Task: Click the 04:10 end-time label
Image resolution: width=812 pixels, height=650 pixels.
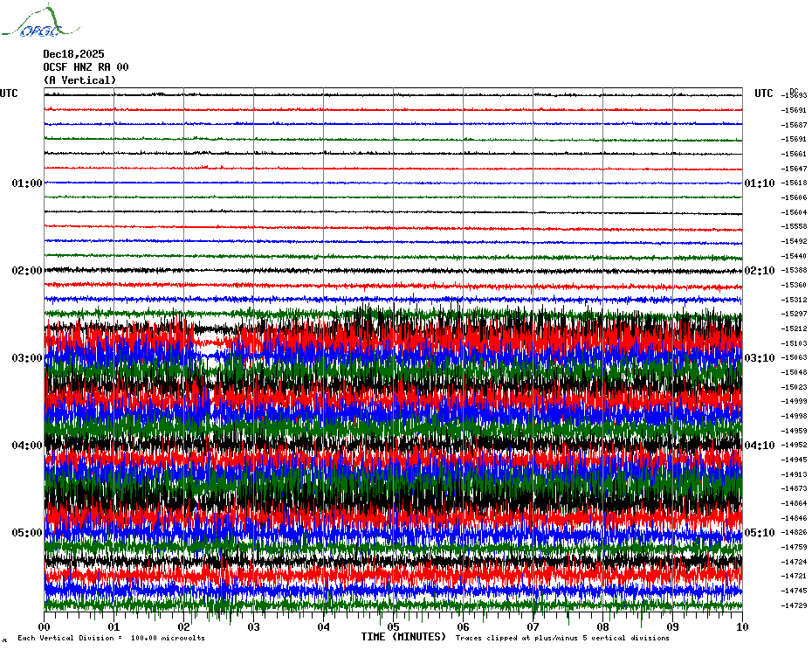Action: 760,446
